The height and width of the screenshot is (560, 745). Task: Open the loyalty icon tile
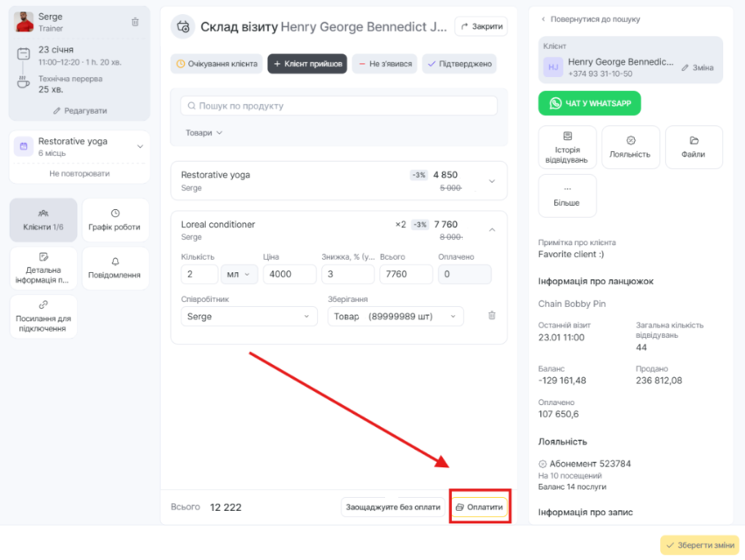(x=630, y=147)
